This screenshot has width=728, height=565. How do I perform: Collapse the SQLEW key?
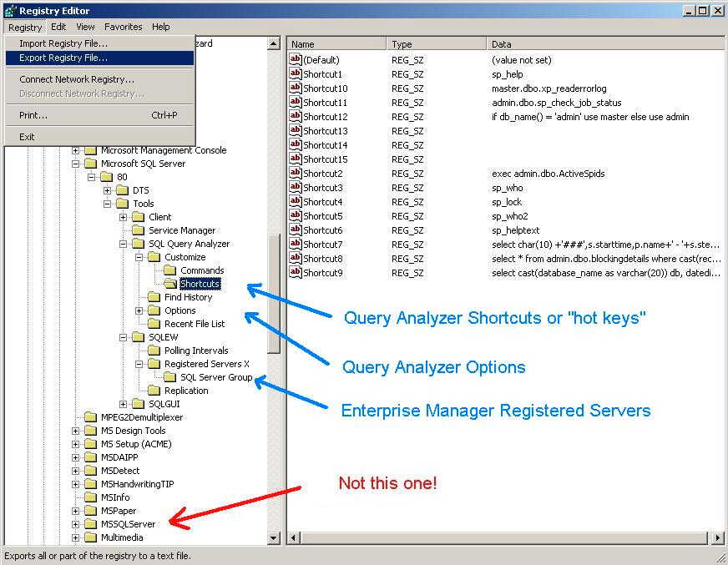(x=123, y=337)
